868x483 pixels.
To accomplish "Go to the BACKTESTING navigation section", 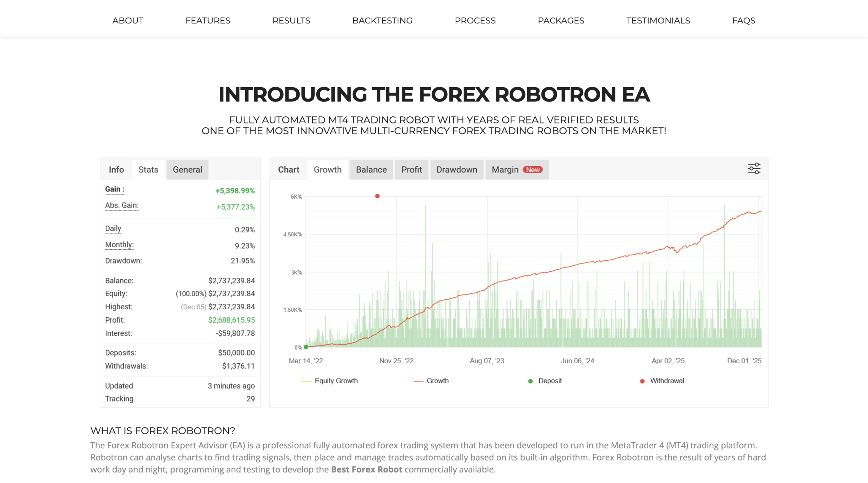I will coord(382,21).
